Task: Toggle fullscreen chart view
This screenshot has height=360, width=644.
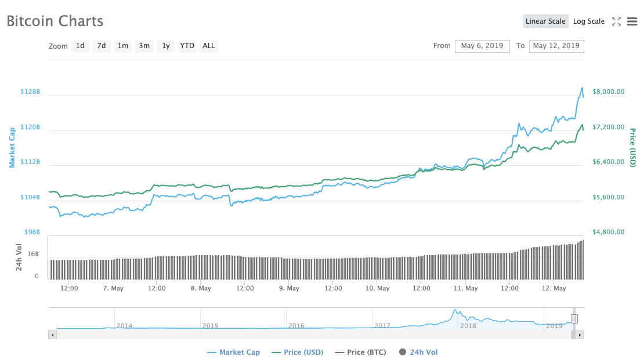Action: click(x=616, y=21)
